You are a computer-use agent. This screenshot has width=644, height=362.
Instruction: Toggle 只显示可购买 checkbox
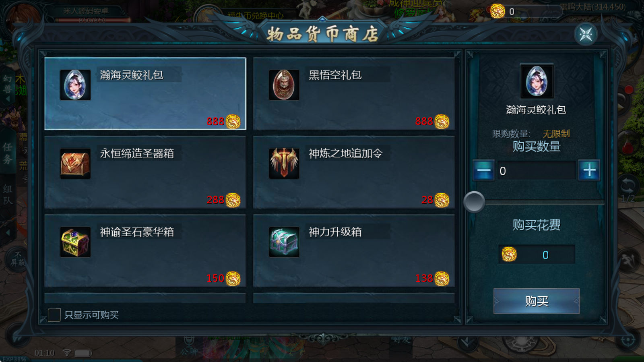click(54, 315)
